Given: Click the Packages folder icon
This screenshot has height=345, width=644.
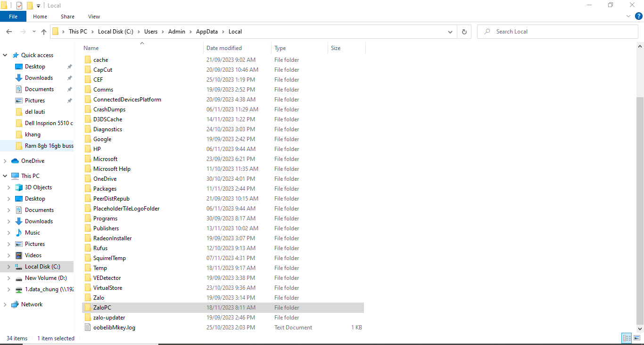Looking at the screenshot, I should click(88, 189).
